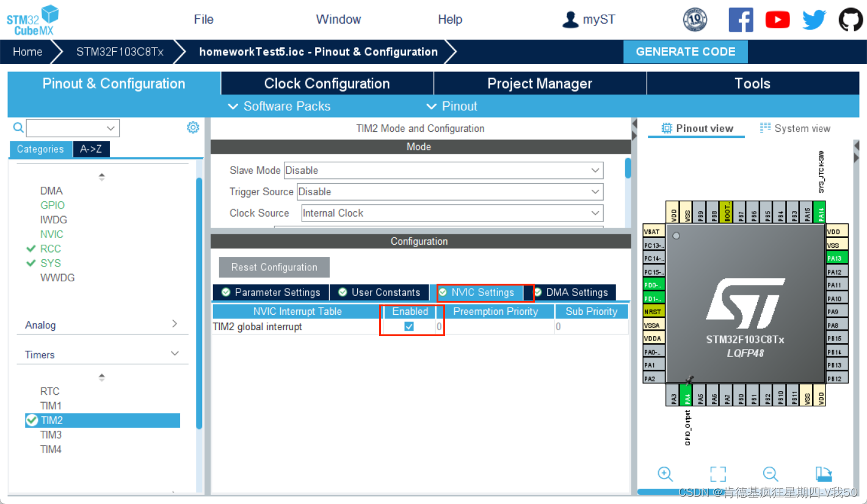Click the homeworkTest5.ioc breadcrumb
The width and height of the screenshot is (867, 504).
pyautogui.click(x=318, y=52)
